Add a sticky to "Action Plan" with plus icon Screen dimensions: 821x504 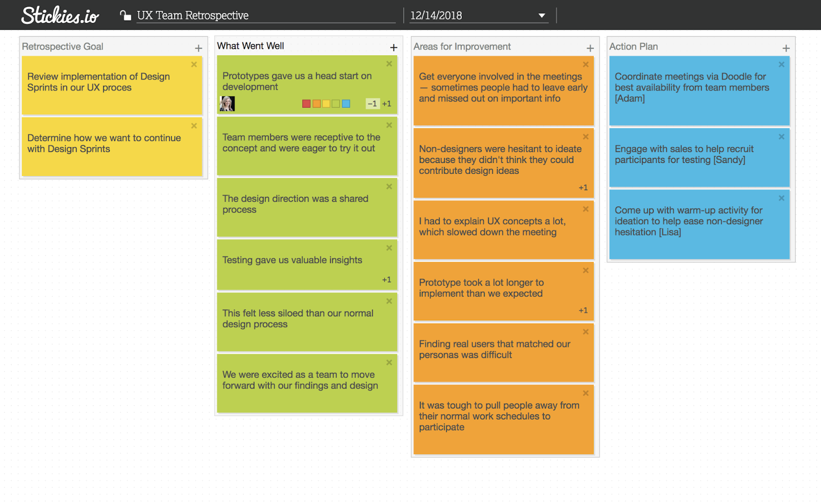(x=786, y=48)
